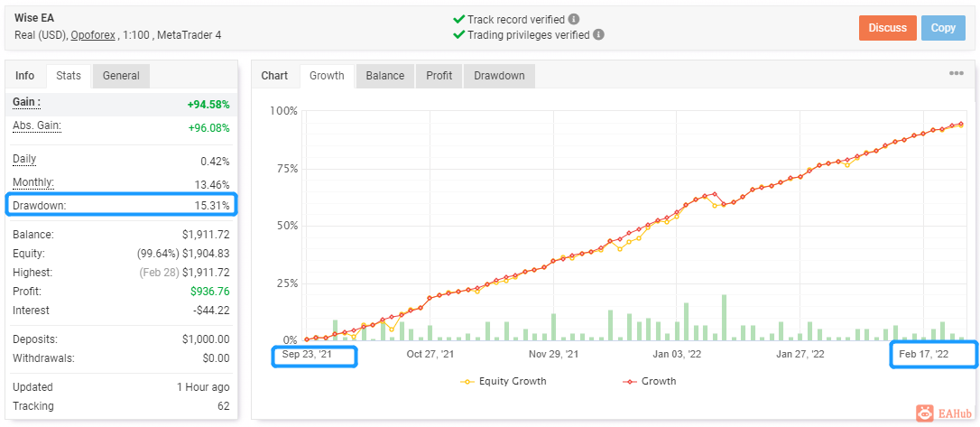Select the Info tab
The height and width of the screenshot is (427, 980).
point(25,76)
